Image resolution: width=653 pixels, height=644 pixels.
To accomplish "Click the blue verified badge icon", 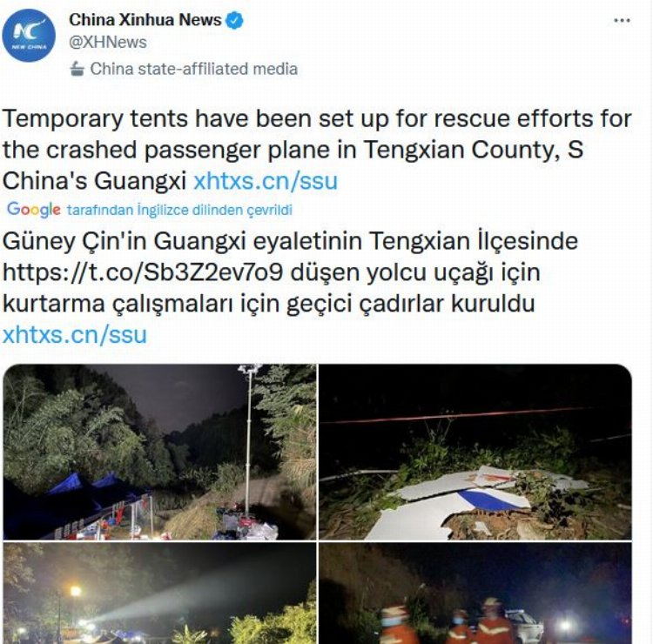I will 234,20.
